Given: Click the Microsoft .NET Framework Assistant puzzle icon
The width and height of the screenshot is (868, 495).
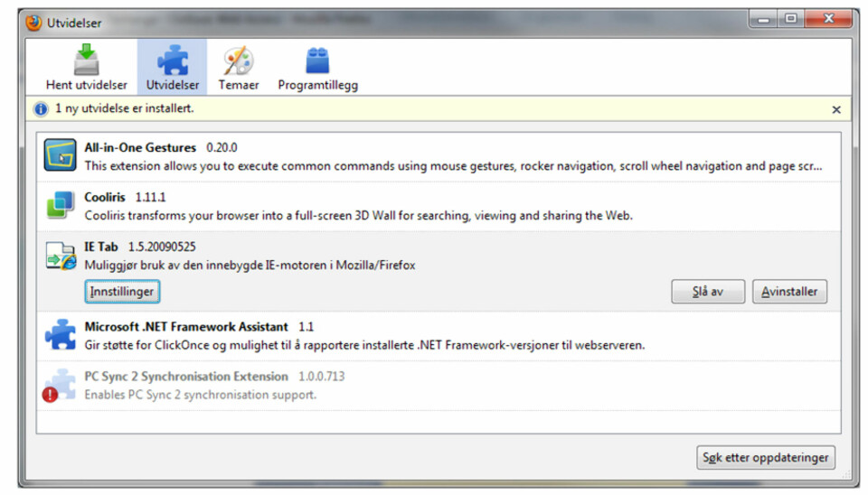Looking at the screenshot, I should pyautogui.click(x=61, y=334).
